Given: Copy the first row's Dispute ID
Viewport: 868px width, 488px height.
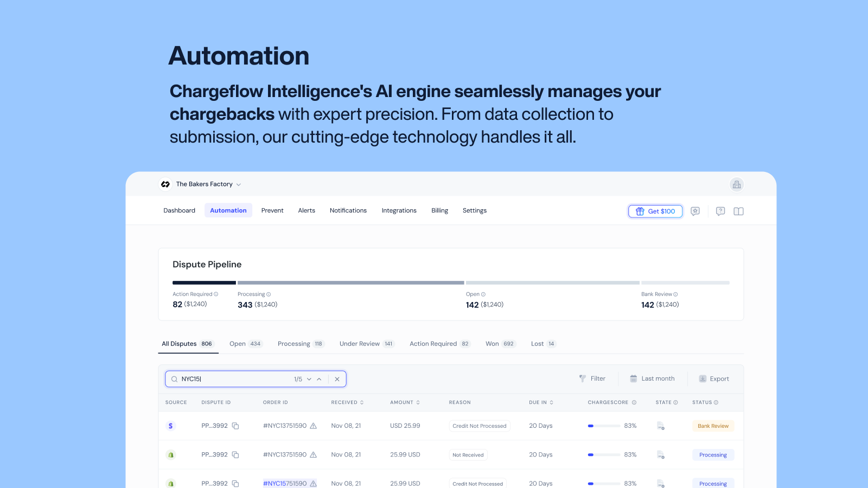Looking at the screenshot, I should pos(235,426).
